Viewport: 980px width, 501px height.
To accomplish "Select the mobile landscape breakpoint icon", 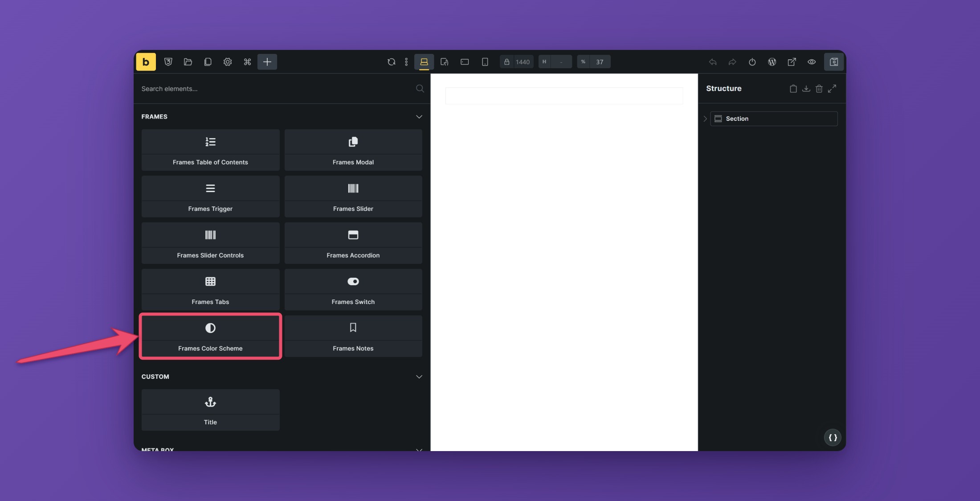I will [465, 62].
